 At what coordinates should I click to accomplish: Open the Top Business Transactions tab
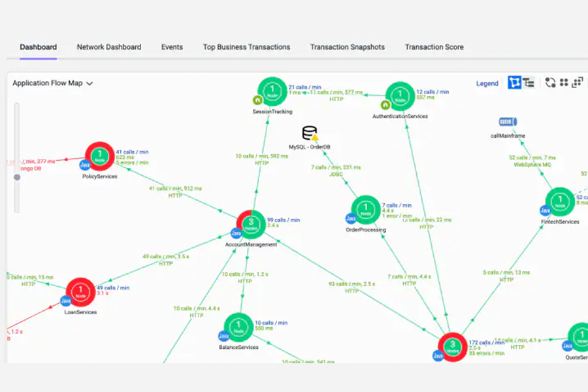click(246, 47)
